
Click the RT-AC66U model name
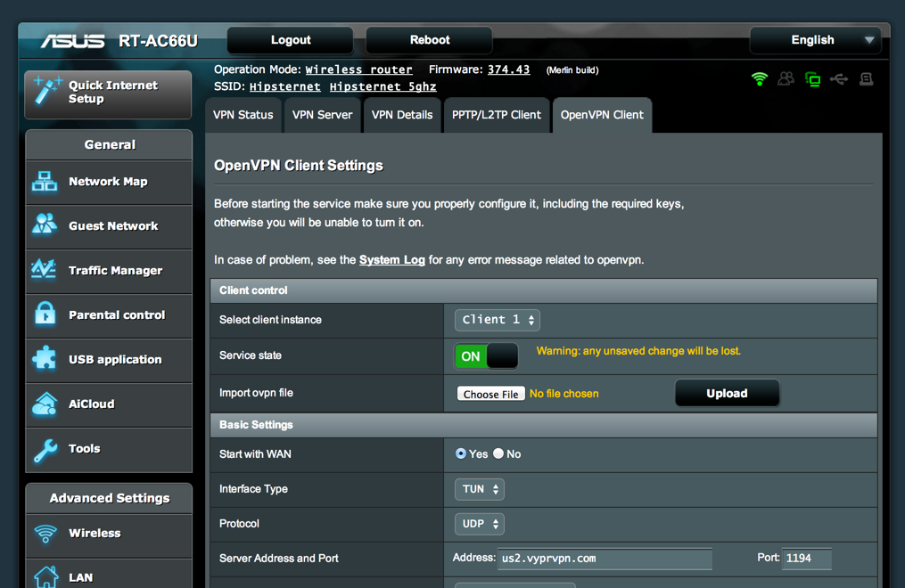click(158, 41)
